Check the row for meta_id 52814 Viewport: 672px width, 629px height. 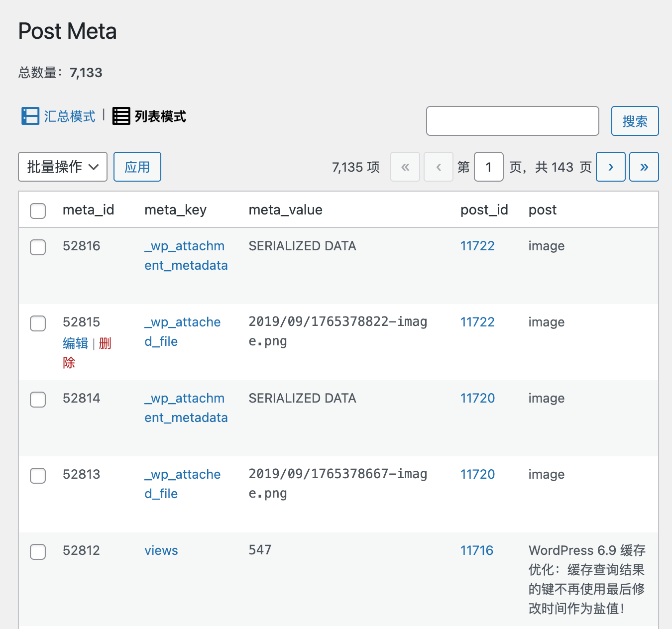pos(37,400)
